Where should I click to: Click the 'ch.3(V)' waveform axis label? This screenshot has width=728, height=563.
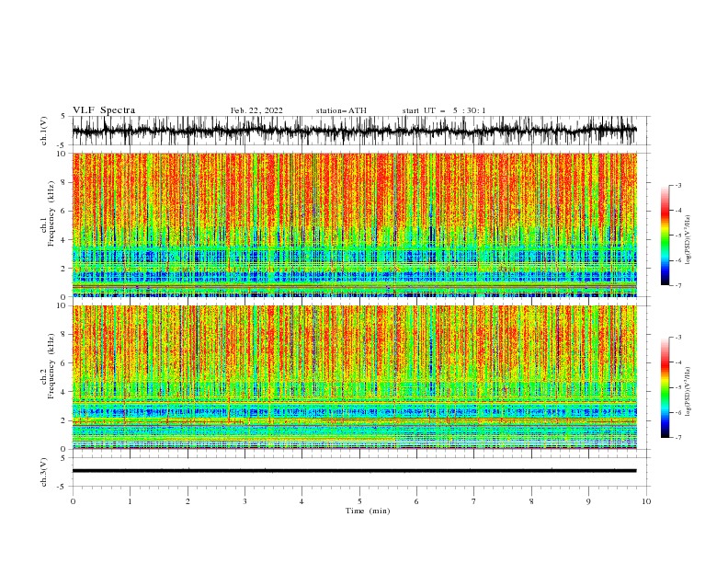click(44, 472)
